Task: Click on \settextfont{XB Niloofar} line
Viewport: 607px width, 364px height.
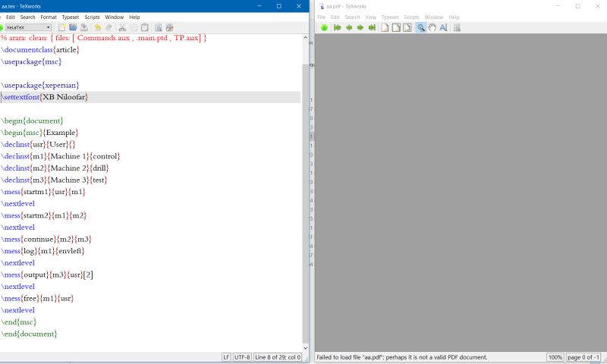Action: tap(45, 97)
